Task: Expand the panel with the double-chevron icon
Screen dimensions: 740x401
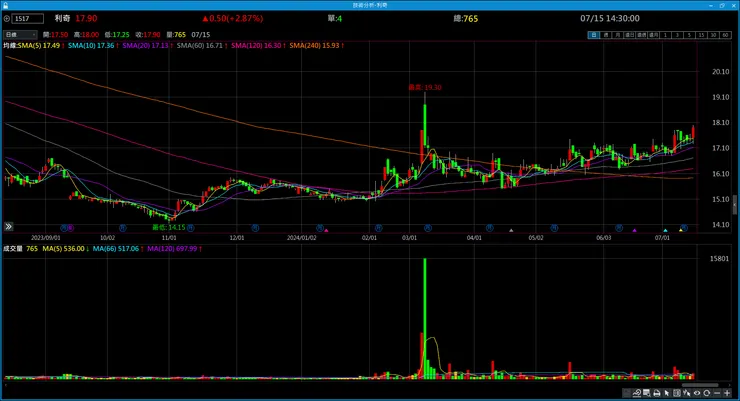Action: pos(8,226)
